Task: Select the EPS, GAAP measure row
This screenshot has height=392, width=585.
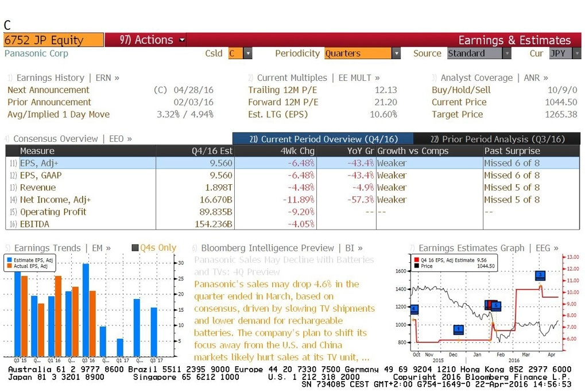Action: (293, 175)
